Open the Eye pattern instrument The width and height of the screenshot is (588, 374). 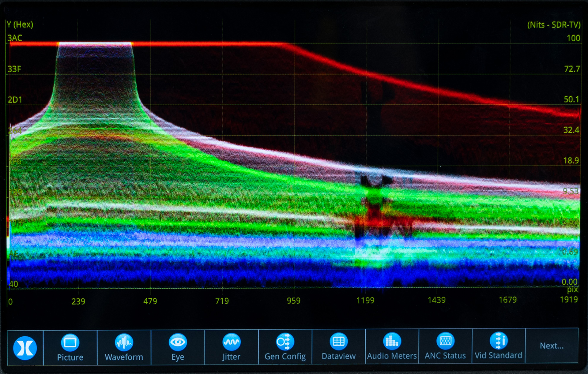(x=178, y=342)
